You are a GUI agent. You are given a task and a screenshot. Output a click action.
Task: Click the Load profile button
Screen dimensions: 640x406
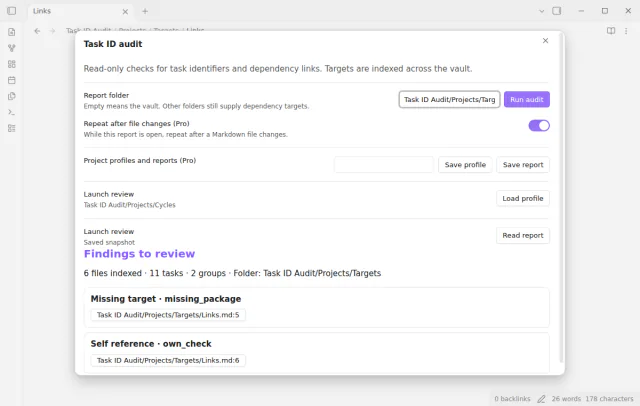pos(523,198)
